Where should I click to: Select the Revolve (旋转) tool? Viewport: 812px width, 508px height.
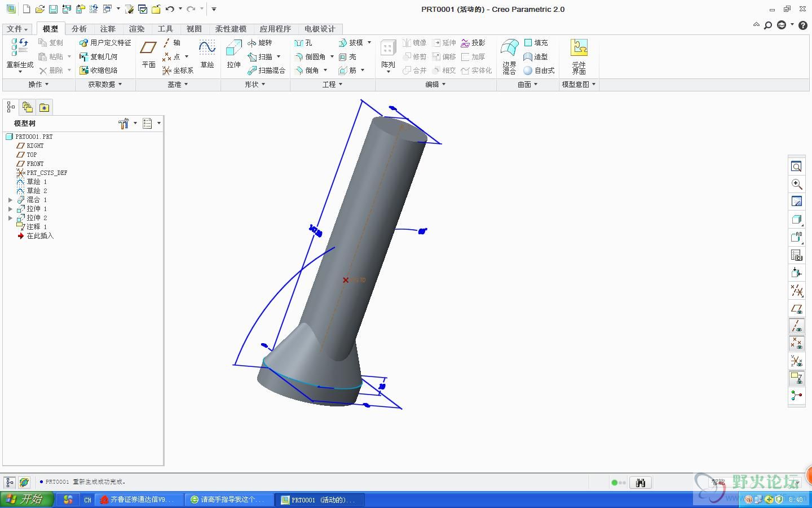[x=260, y=43]
